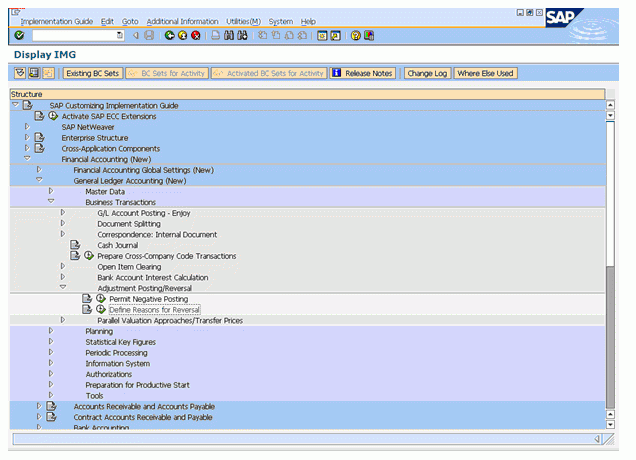Expand the Document Splitting node
The image size is (636, 460).
click(62, 223)
